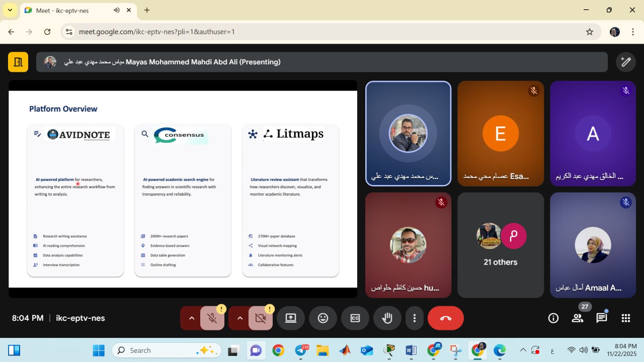
Task: Select the Meet - ikc-eptv-nes browser tab
Action: click(70, 10)
